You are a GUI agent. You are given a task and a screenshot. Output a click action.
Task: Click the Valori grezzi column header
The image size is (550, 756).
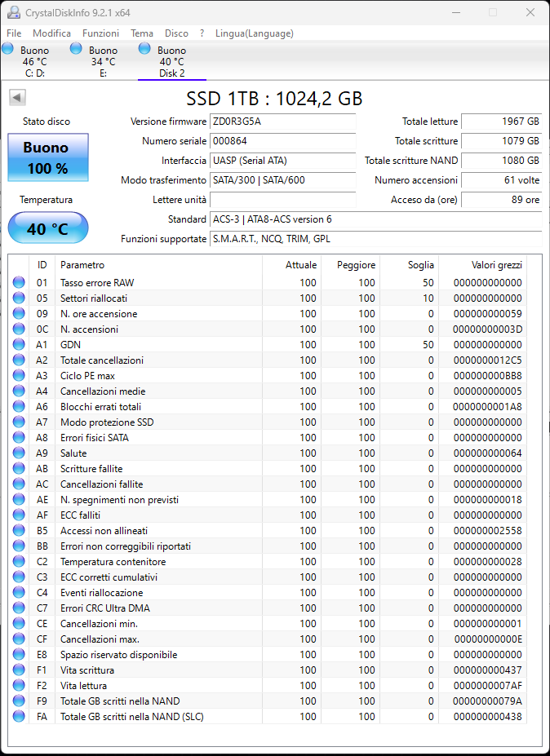(482, 265)
